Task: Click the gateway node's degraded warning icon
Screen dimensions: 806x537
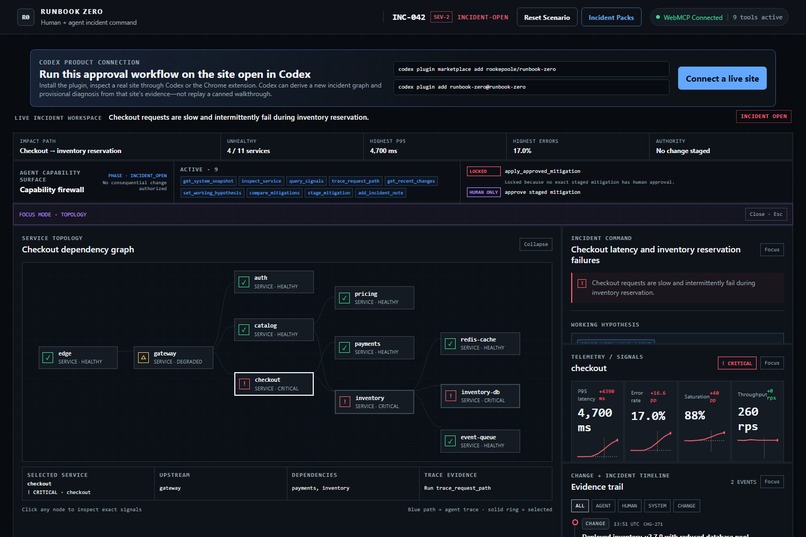Action: 143,357
